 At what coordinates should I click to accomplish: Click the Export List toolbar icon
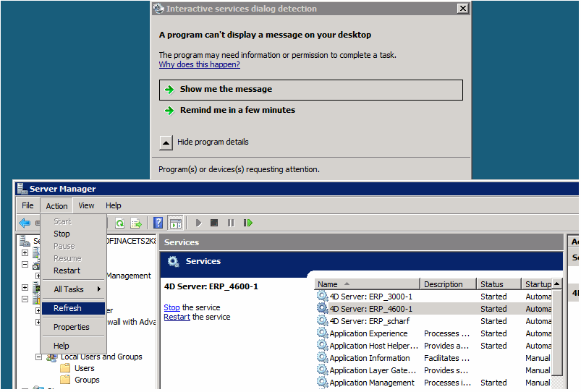[x=135, y=223]
